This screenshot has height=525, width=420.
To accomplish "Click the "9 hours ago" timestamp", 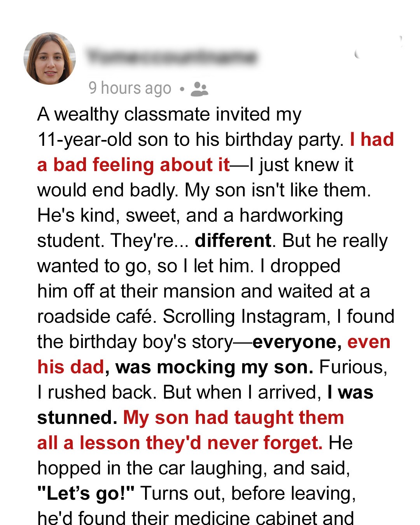I will (130, 88).
